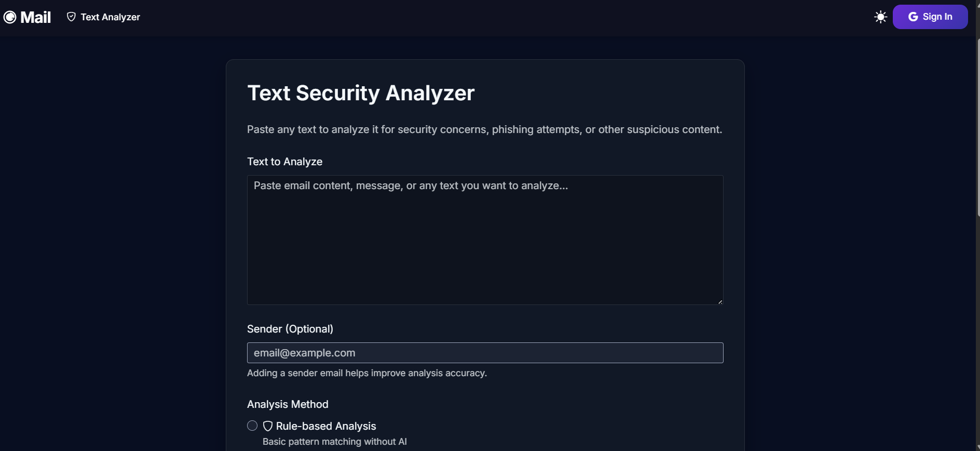Click the Rule-based Analysis label text
The image size is (980, 451).
tap(326, 426)
